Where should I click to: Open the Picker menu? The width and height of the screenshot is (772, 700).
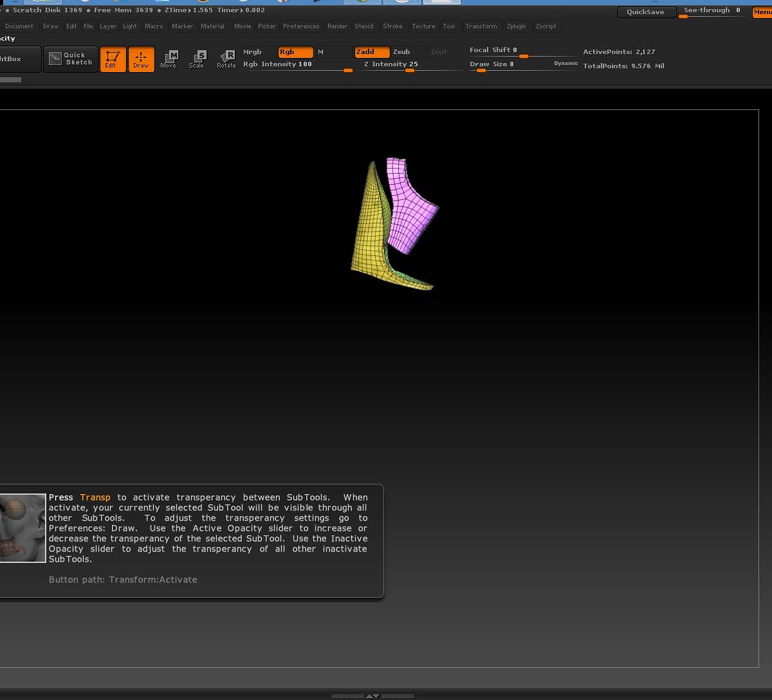[x=267, y=26]
